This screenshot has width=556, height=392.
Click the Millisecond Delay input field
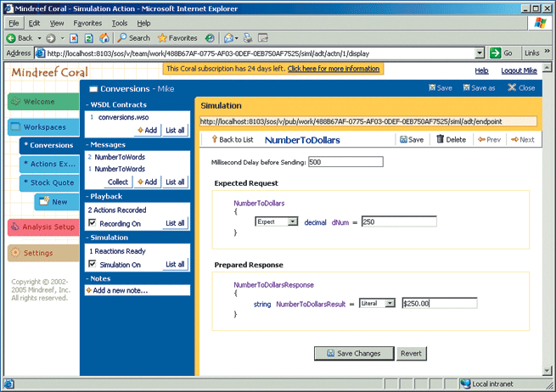click(345, 162)
